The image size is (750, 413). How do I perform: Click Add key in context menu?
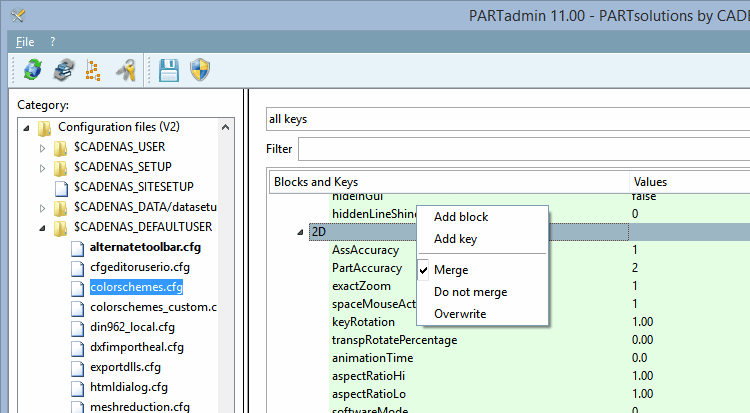click(x=455, y=239)
